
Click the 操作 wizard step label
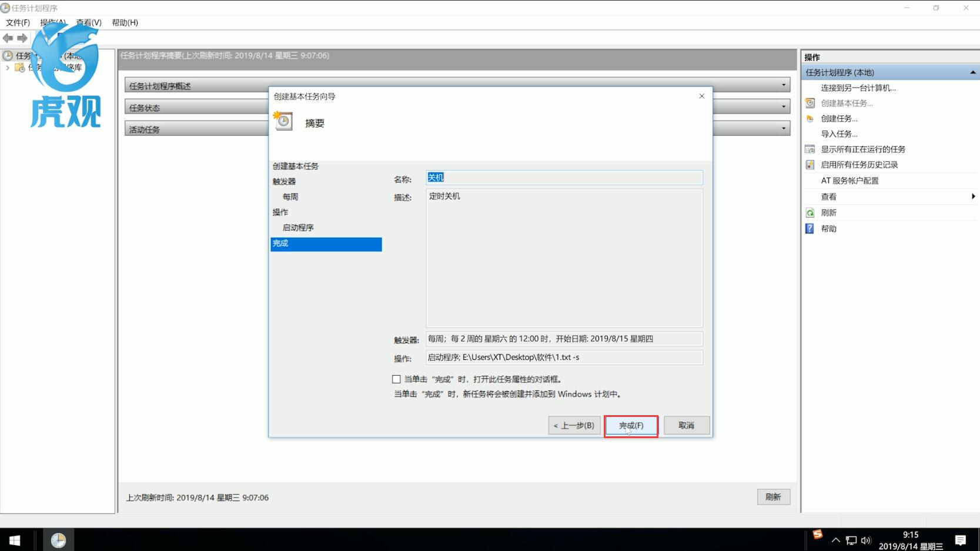(280, 212)
